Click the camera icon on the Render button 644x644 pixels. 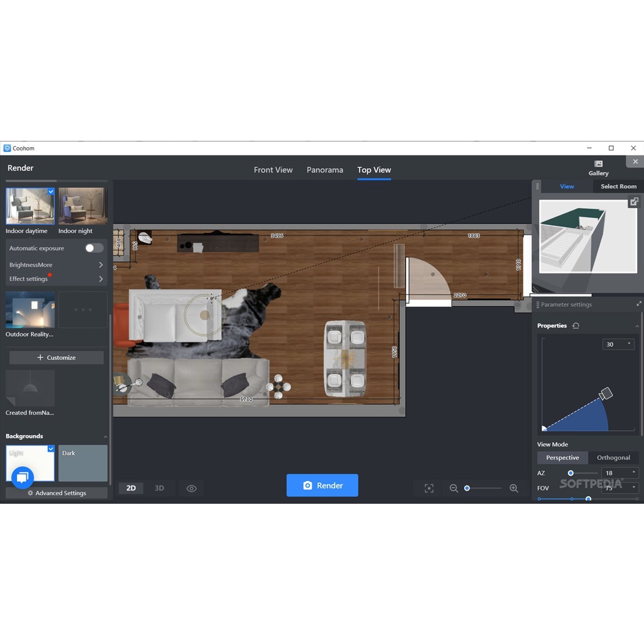306,485
